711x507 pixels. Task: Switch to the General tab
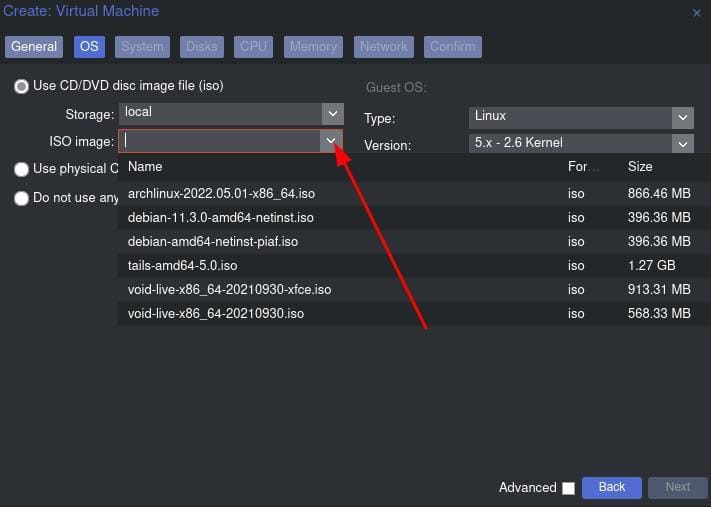[34, 47]
